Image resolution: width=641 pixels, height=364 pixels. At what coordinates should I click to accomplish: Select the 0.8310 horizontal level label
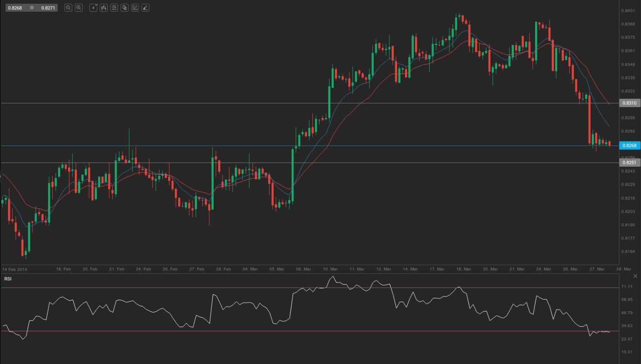tap(629, 103)
